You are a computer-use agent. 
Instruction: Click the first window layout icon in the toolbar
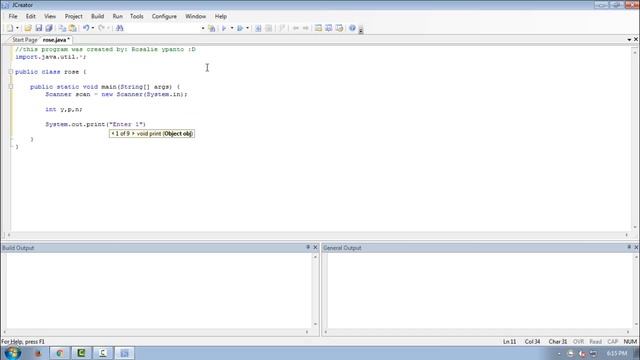click(x=318, y=28)
